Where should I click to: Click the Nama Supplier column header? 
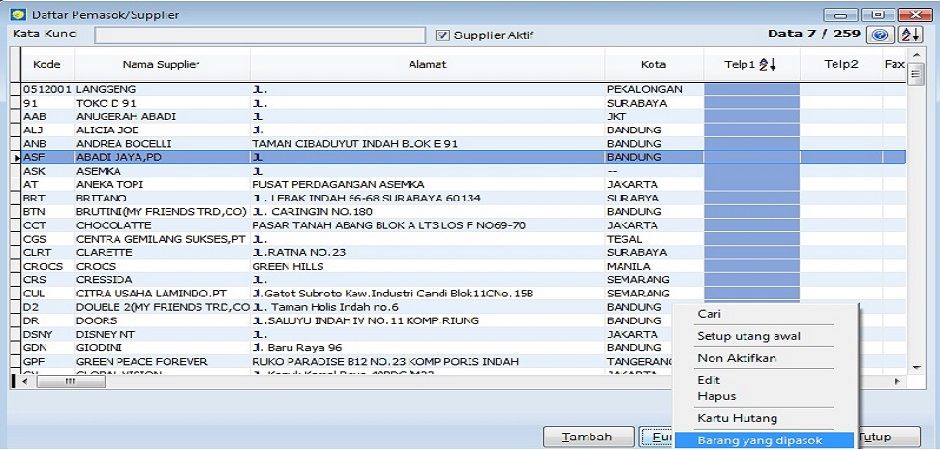(162, 65)
